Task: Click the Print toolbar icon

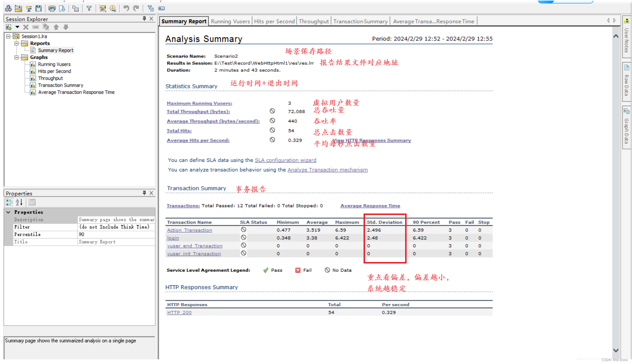Action: [x=52, y=8]
